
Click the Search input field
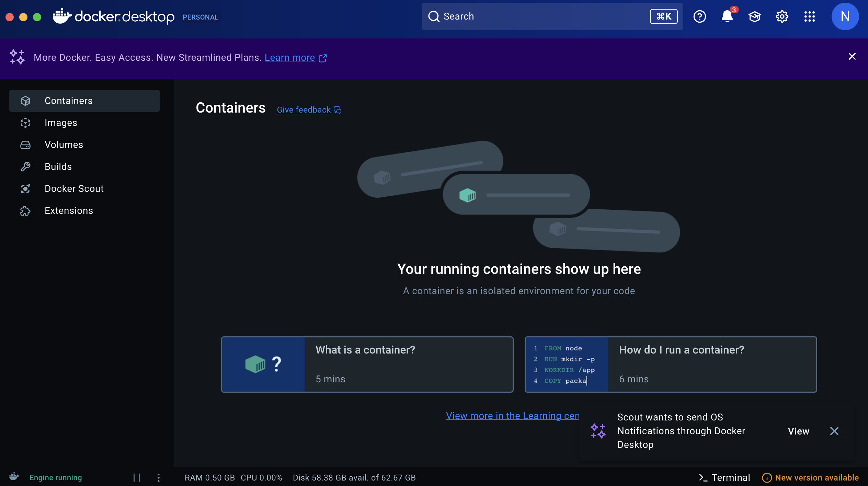pyautogui.click(x=542, y=16)
